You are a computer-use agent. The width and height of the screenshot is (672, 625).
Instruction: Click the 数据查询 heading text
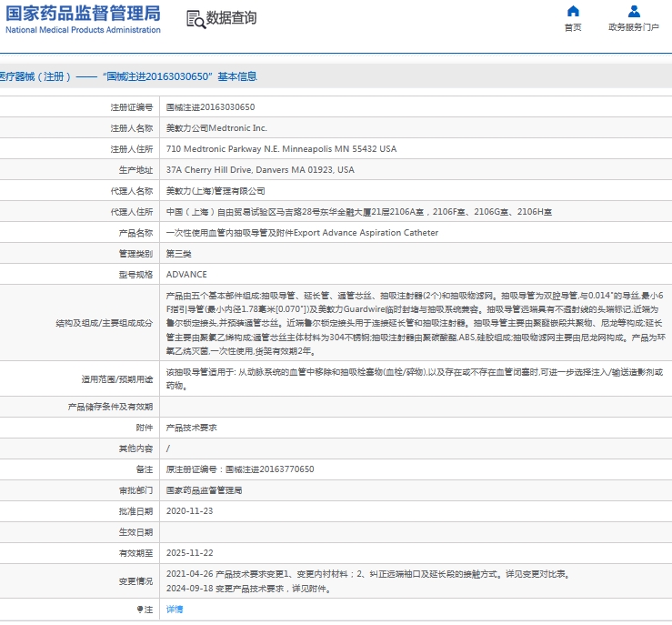232,18
